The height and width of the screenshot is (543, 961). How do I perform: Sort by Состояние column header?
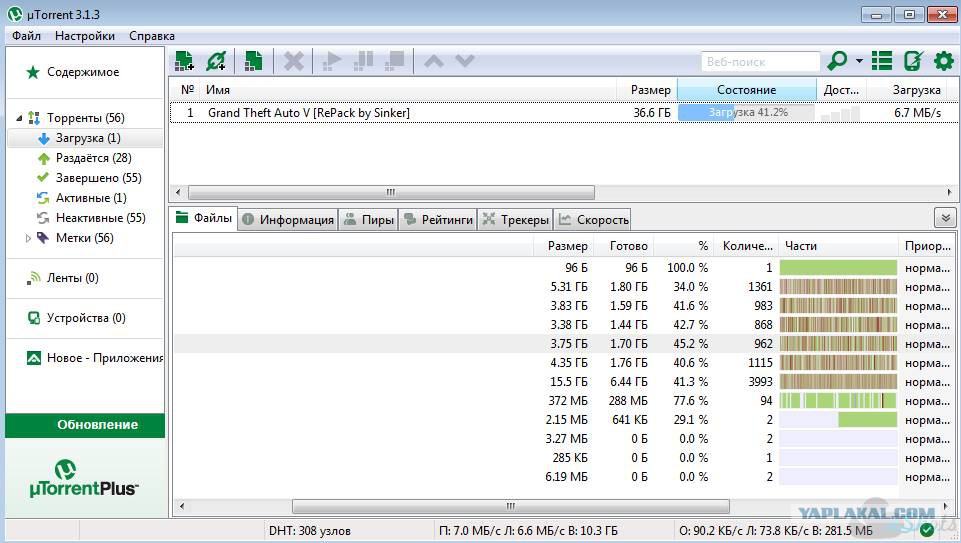click(x=746, y=90)
